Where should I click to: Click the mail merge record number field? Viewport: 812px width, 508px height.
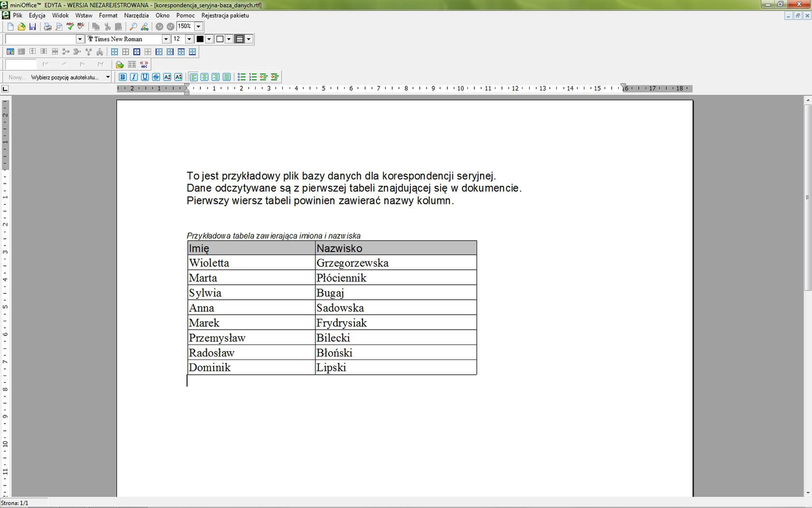[x=21, y=64]
